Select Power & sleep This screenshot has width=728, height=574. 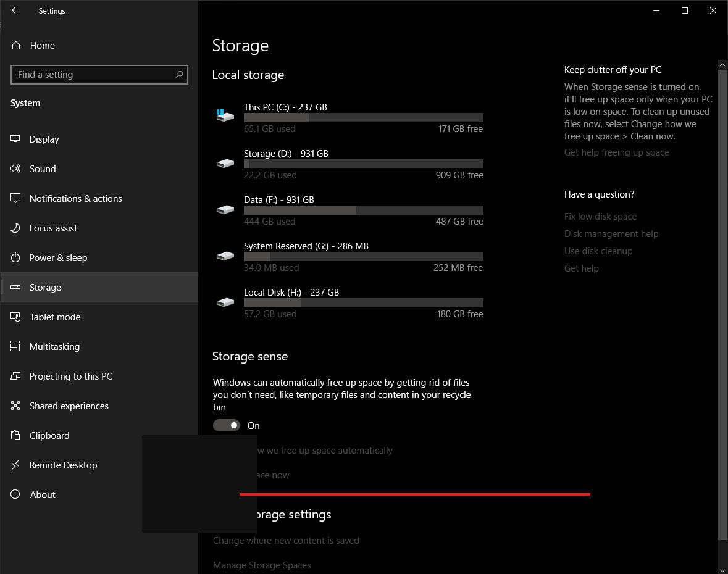click(99, 257)
